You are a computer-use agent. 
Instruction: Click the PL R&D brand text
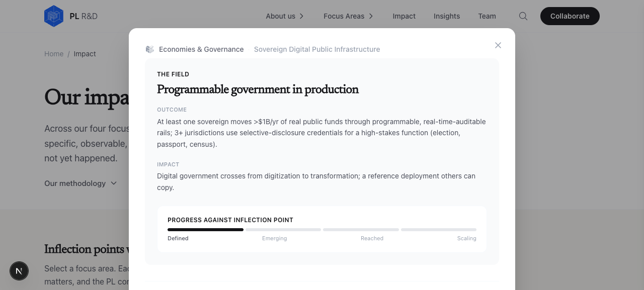[84, 16]
